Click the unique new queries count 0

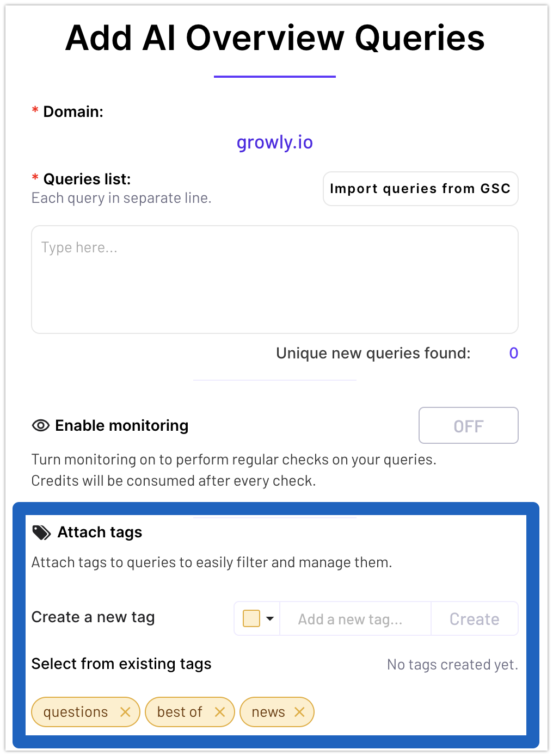(513, 353)
